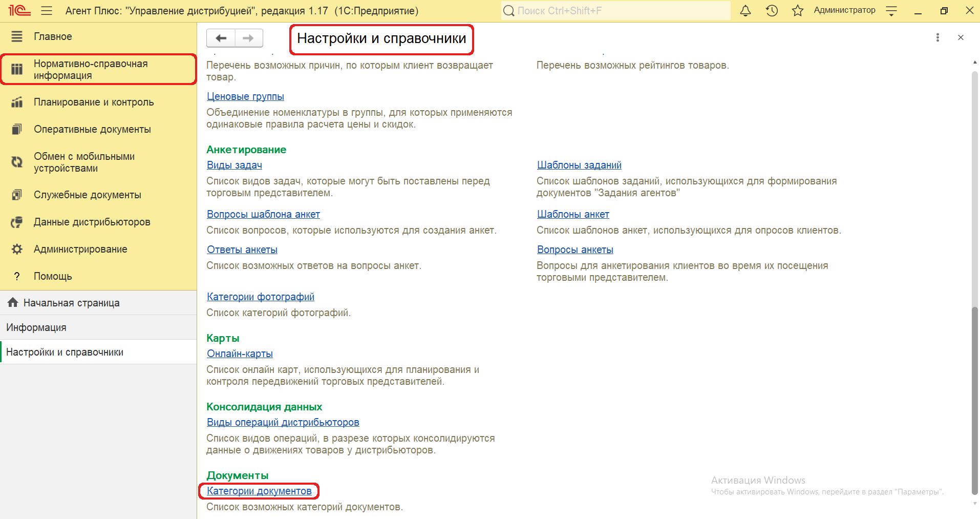
Task: Click the 1C logo icon
Action: coord(19,11)
